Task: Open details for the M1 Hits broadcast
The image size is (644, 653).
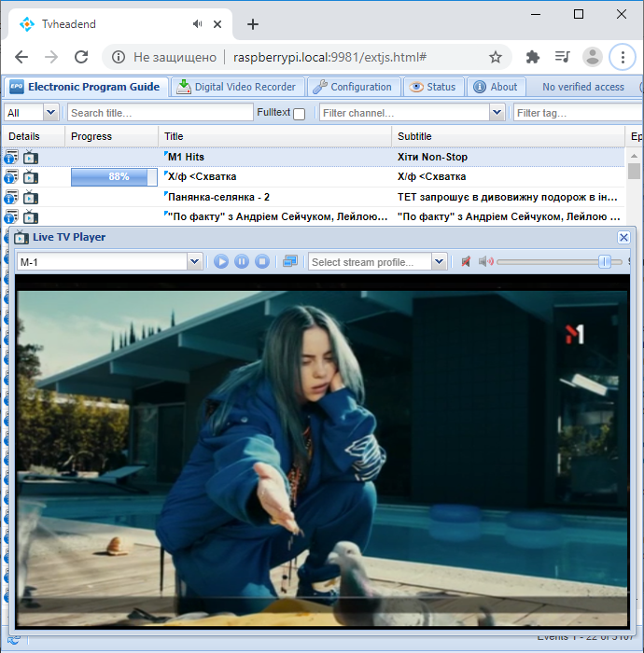Action: click(x=11, y=157)
